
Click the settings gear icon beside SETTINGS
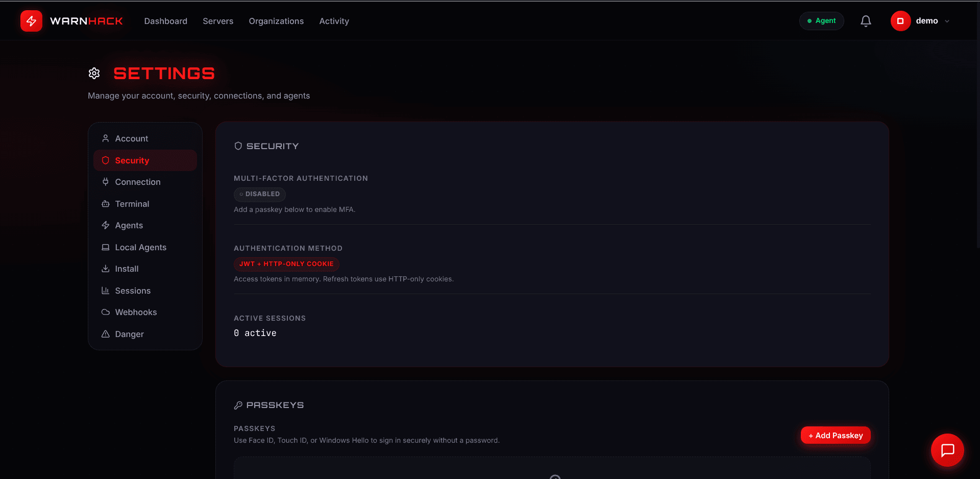click(x=94, y=73)
